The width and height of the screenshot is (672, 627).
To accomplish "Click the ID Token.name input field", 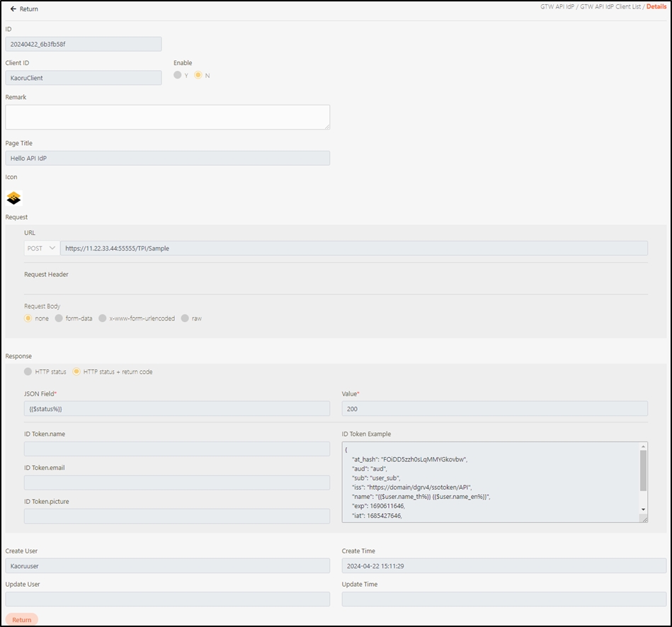I will [x=176, y=449].
